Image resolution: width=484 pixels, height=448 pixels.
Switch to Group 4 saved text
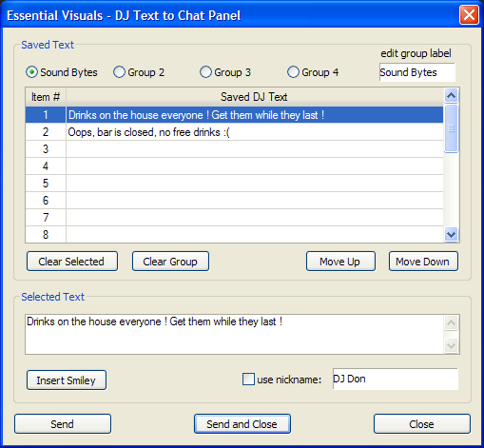[293, 72]
